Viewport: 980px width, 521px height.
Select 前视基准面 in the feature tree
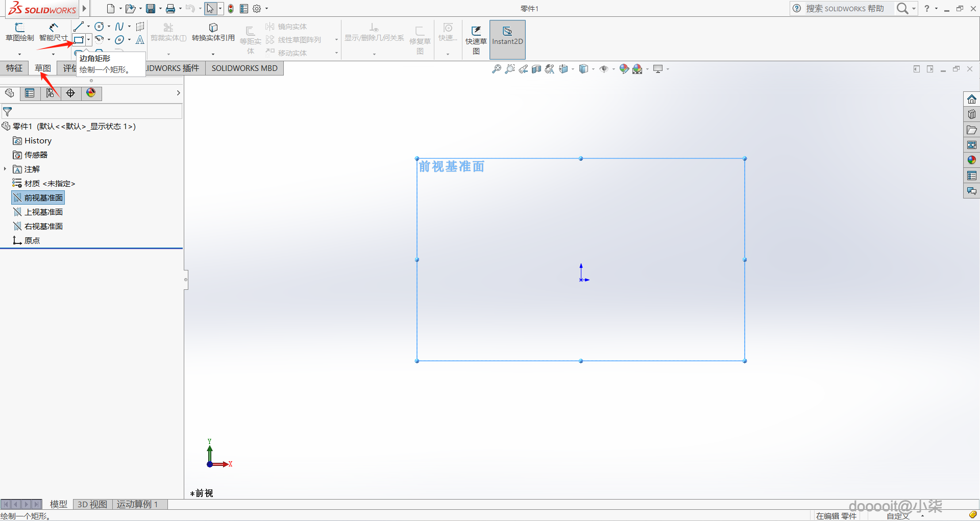[38, 197]
